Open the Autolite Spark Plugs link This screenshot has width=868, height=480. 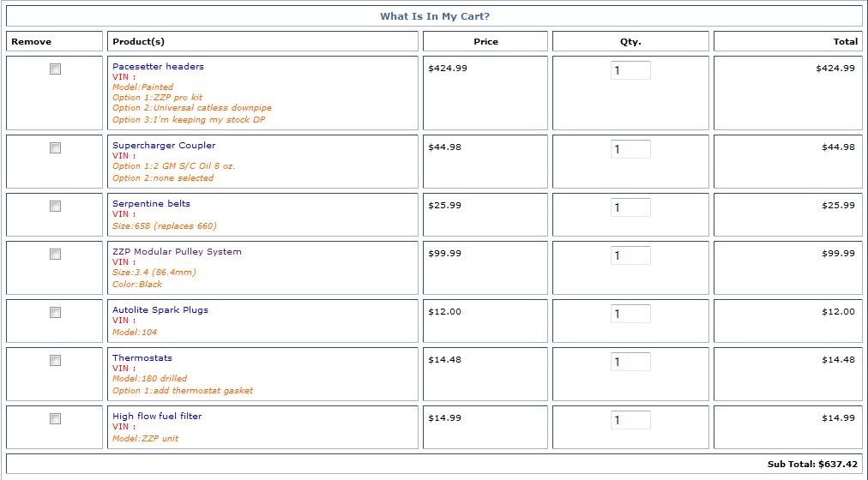[160, 309]
